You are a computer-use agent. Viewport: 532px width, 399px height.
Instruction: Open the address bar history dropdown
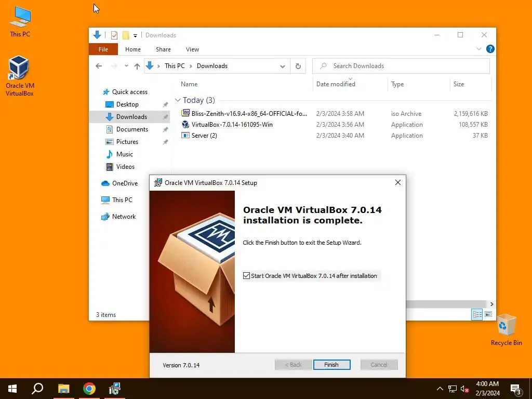(282, 66)
